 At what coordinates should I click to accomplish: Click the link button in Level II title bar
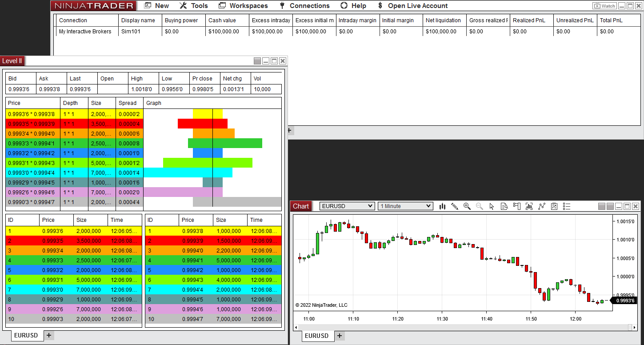[x=257, y=61]
